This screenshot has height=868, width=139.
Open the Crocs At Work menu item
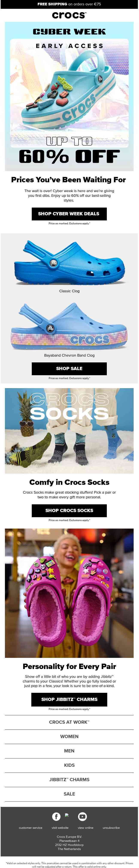coord(69,722)
